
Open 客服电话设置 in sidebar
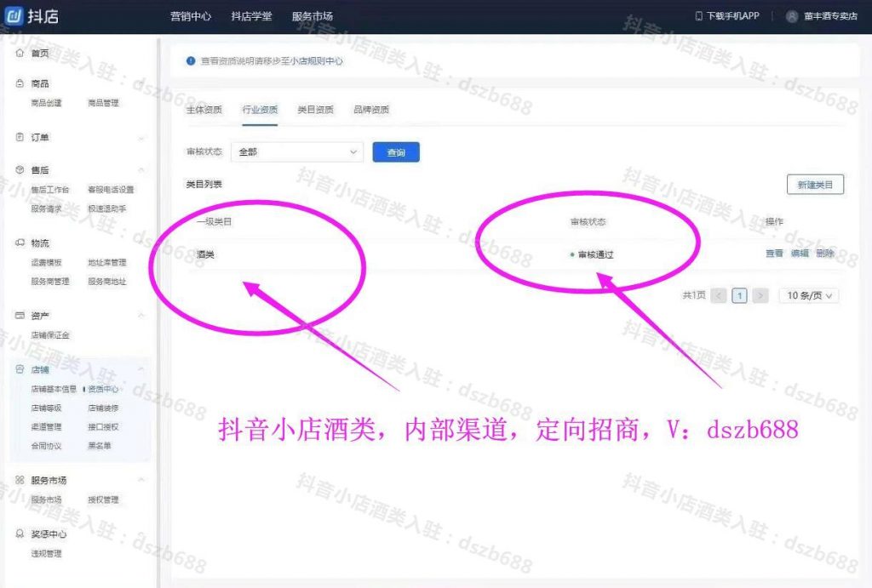[111, 190]
